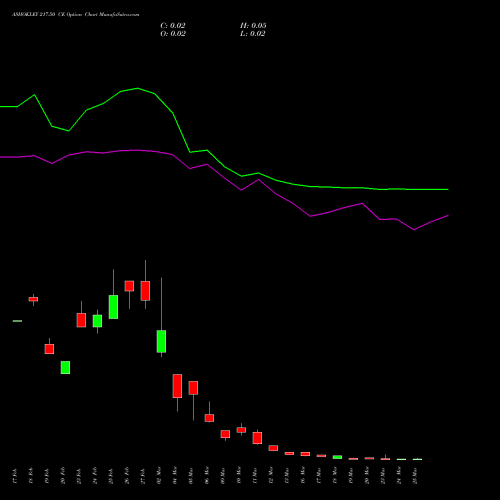Click the 11 Mar date label
Viewport: 500px width, 500px height.
[x=255, y=475]
